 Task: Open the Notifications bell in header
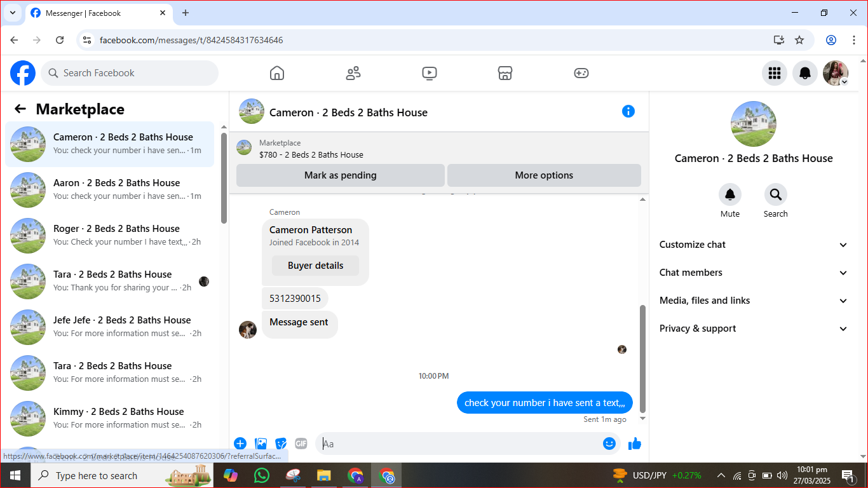[x=805, y=73]
